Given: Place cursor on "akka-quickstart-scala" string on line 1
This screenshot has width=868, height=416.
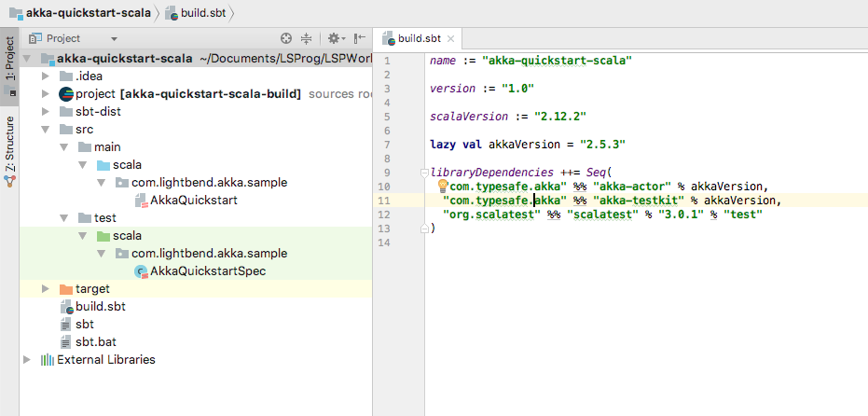Looking at the screenshot, I should [558, 61].
